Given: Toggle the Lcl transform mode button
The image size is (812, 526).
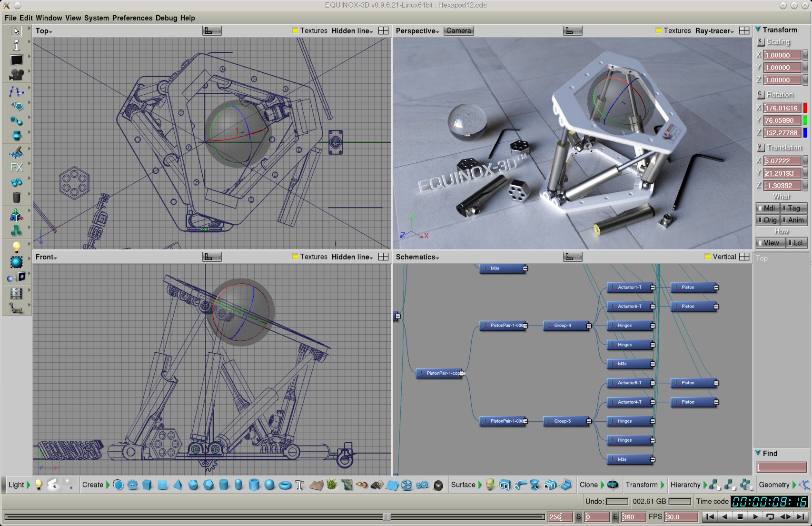Looking at the screenshot, I should 795,243.
